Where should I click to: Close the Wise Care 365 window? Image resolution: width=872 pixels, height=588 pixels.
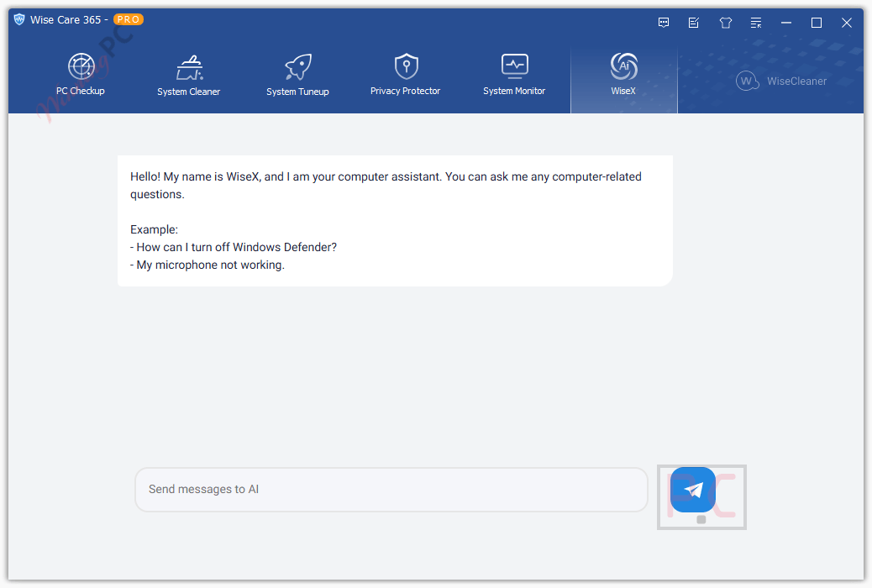tap(847, 23)
